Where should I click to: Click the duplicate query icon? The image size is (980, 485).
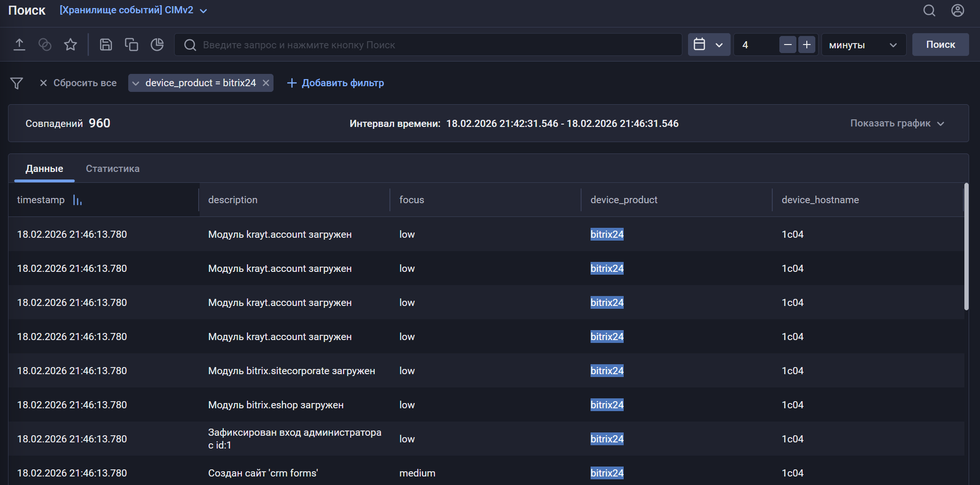point(131,44)
